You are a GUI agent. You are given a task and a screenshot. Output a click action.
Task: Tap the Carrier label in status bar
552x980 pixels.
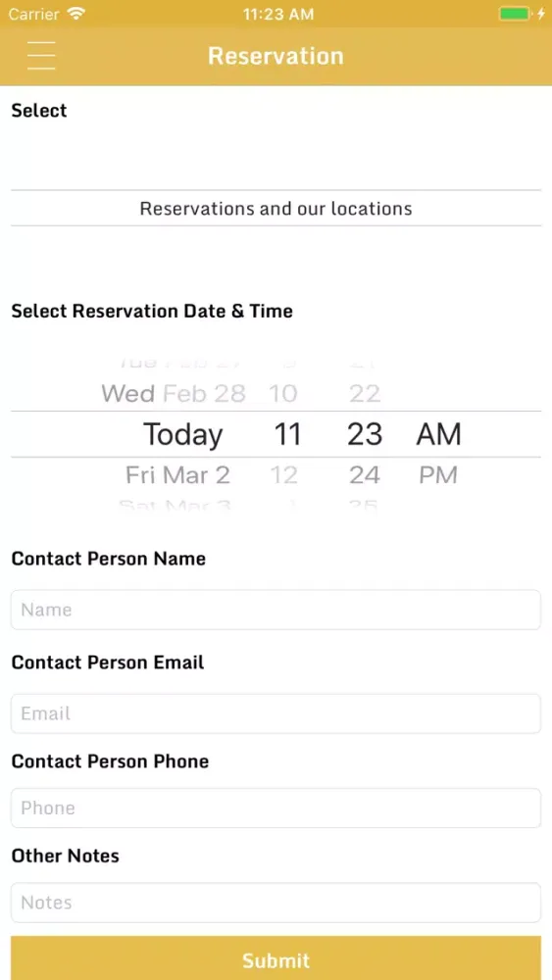click(x=34, y=13)
